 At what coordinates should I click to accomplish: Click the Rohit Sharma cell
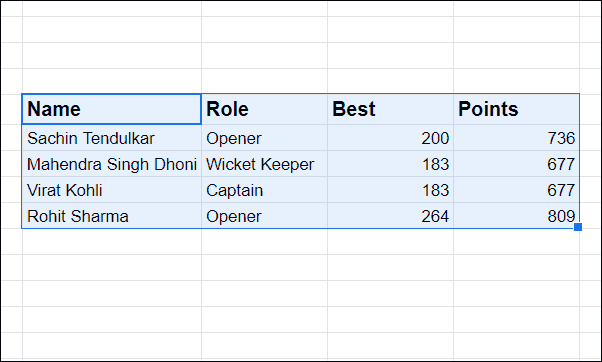point(111,216)
